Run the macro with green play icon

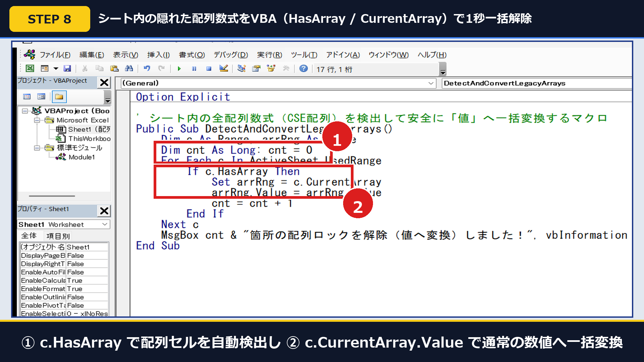pyautogui.click(x=179, y=68)
